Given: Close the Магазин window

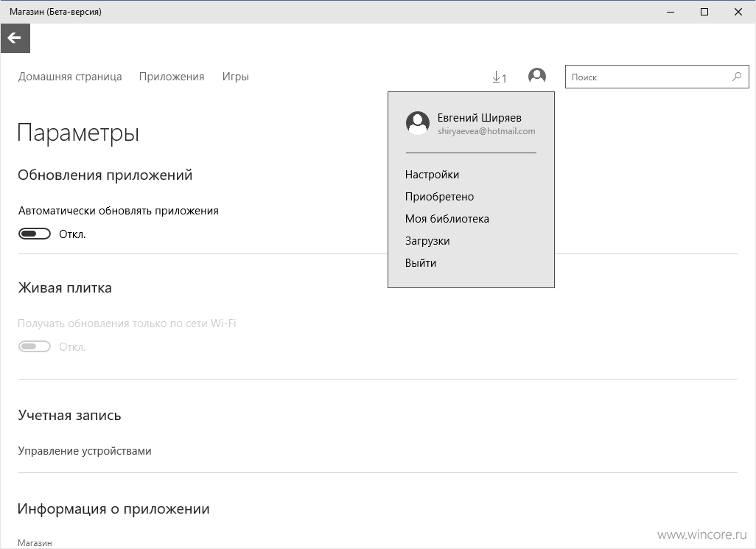Looking at the screenshot, I should pos(738,12).
